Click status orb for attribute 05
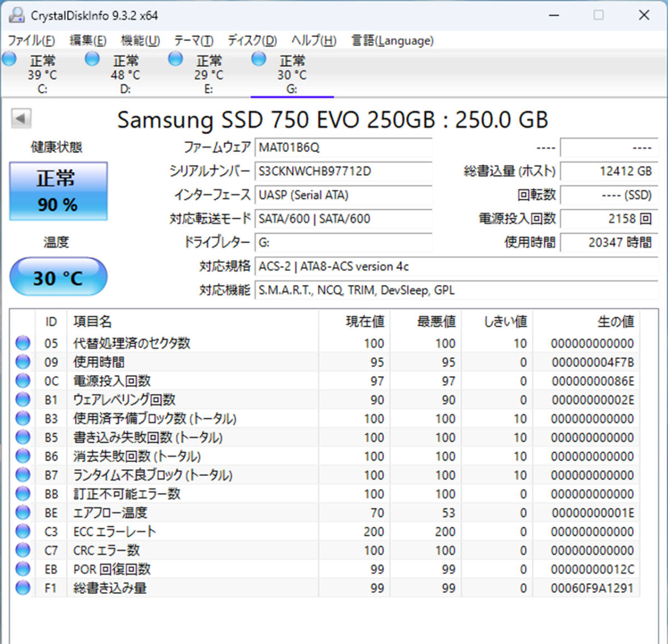The width and height of the screenshot is (668, 644). (23, 343)
